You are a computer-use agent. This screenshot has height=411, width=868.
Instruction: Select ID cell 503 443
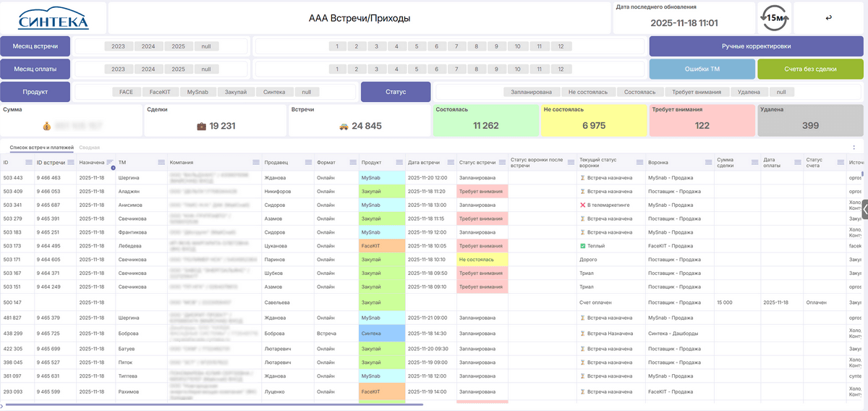click(17, 177)
